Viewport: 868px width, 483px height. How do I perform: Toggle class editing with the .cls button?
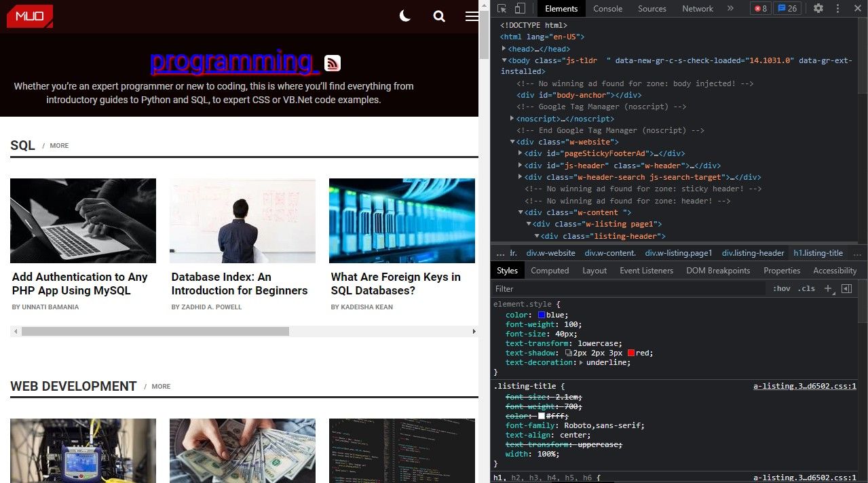(x=806, y=288)
